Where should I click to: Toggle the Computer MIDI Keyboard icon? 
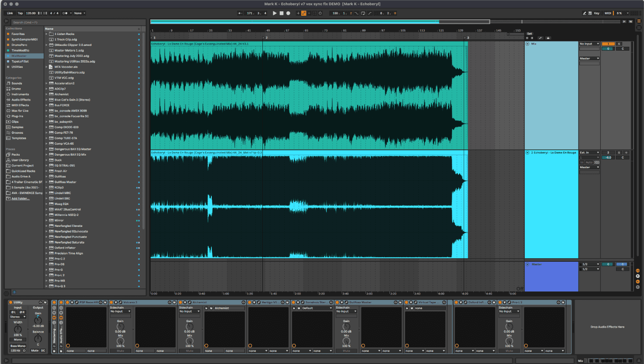click(590, 13)
